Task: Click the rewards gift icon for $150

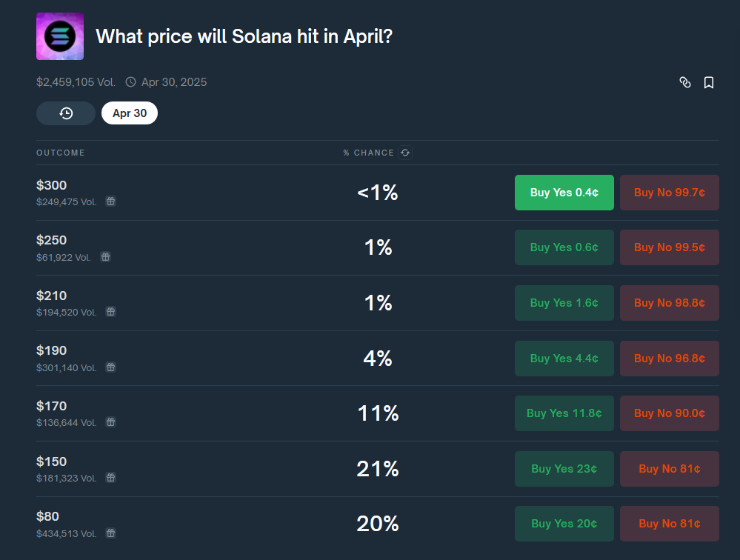Action: [x=110, y=478]
